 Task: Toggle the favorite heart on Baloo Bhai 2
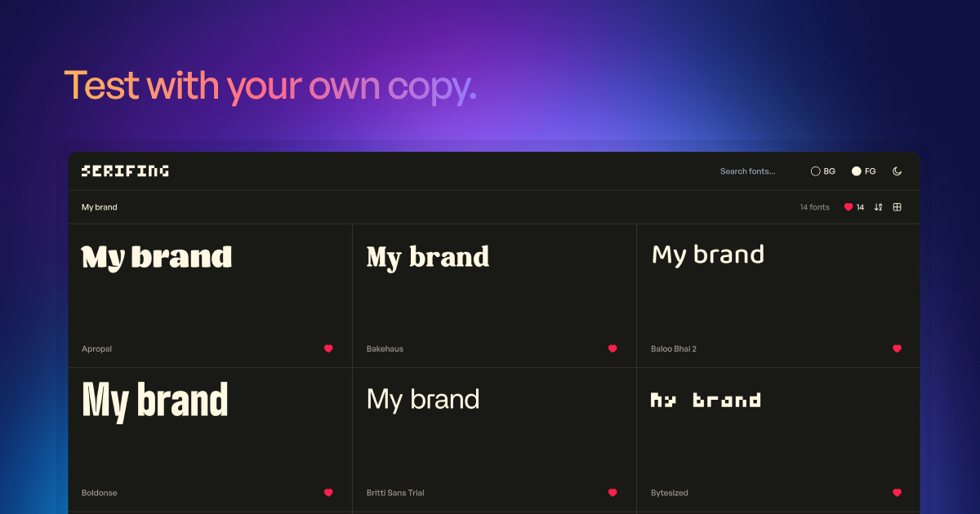896,348
